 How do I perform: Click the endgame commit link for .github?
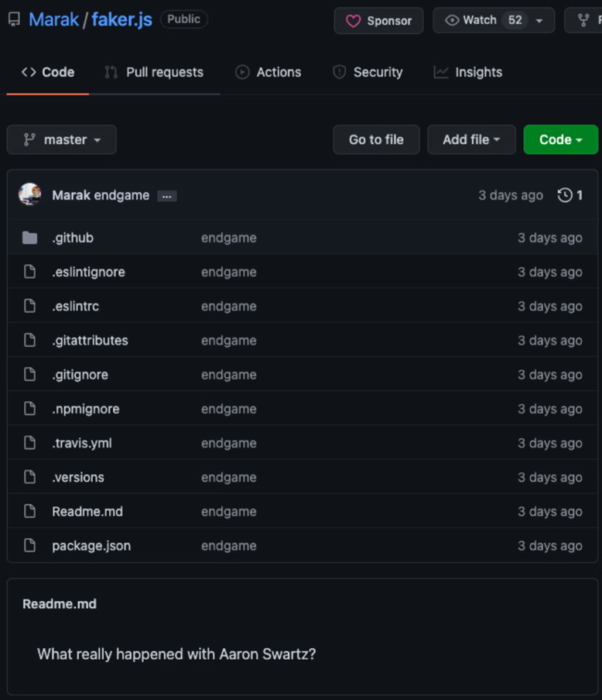229,238
